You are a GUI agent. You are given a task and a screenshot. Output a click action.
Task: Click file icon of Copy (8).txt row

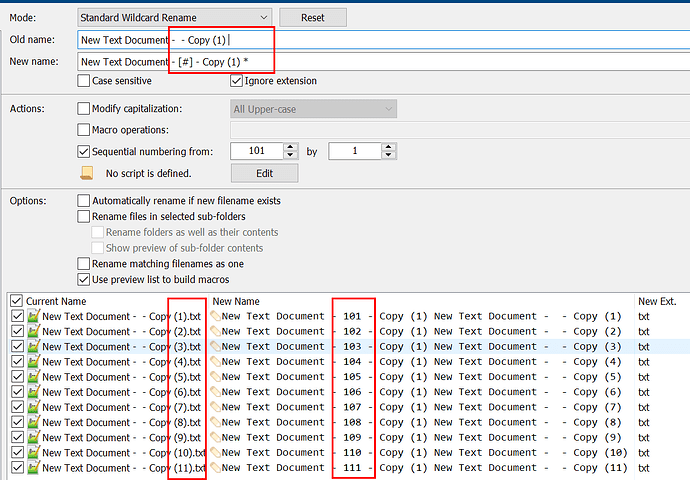33,422
